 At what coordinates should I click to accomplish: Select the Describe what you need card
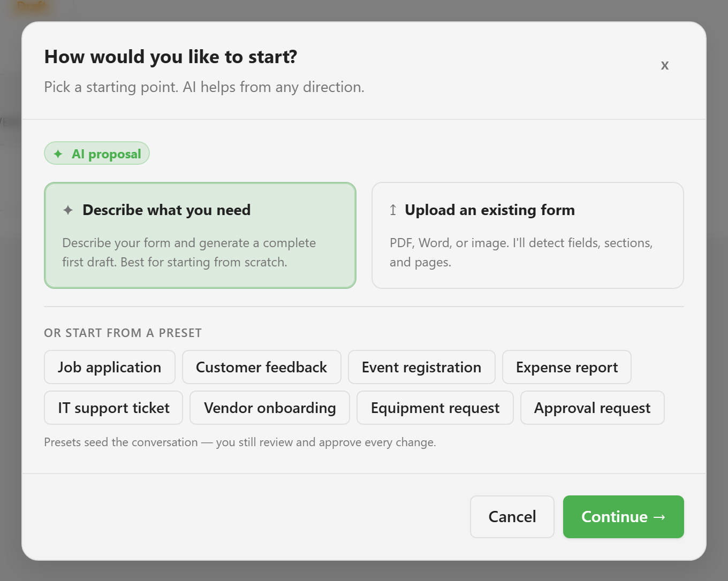click(x=200, y=235)
